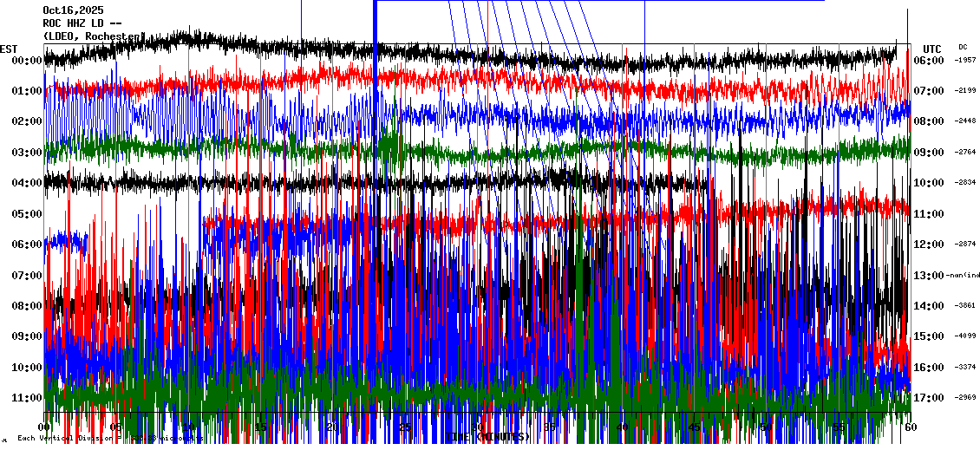
Task: Click the 00:00 EST time label
Action: pos(28,61)
